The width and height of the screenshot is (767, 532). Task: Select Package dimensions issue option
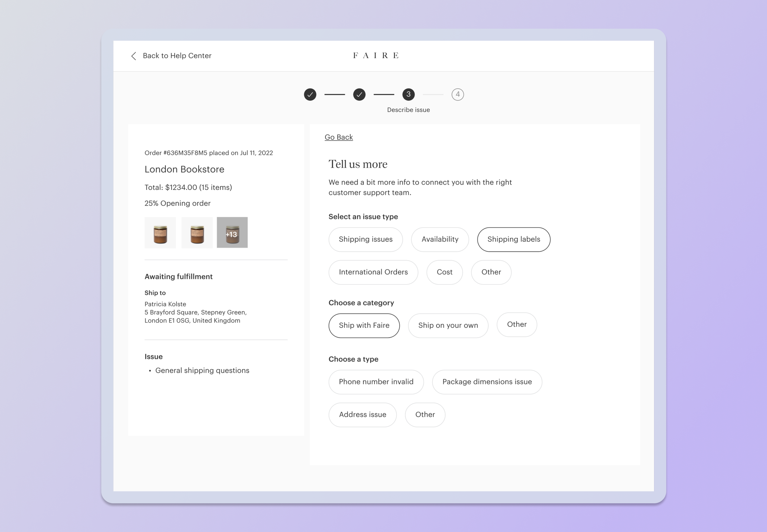click(487, 382)
